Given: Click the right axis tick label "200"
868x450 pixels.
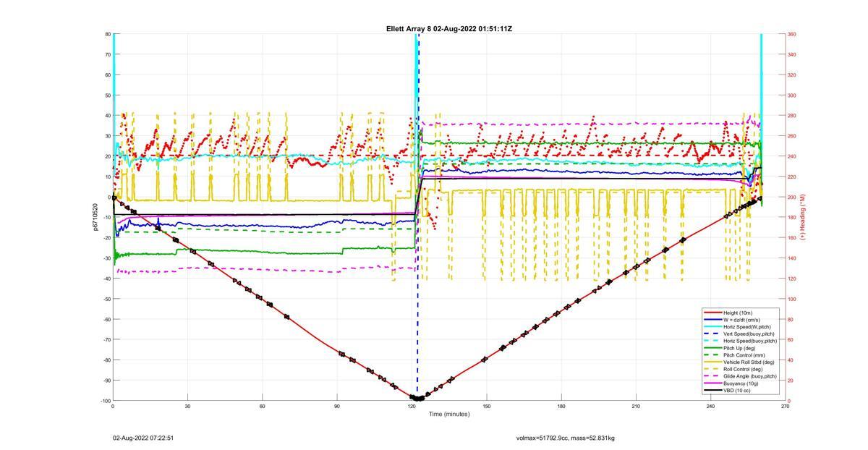Looking at the screenshot, I should (791, 197).
